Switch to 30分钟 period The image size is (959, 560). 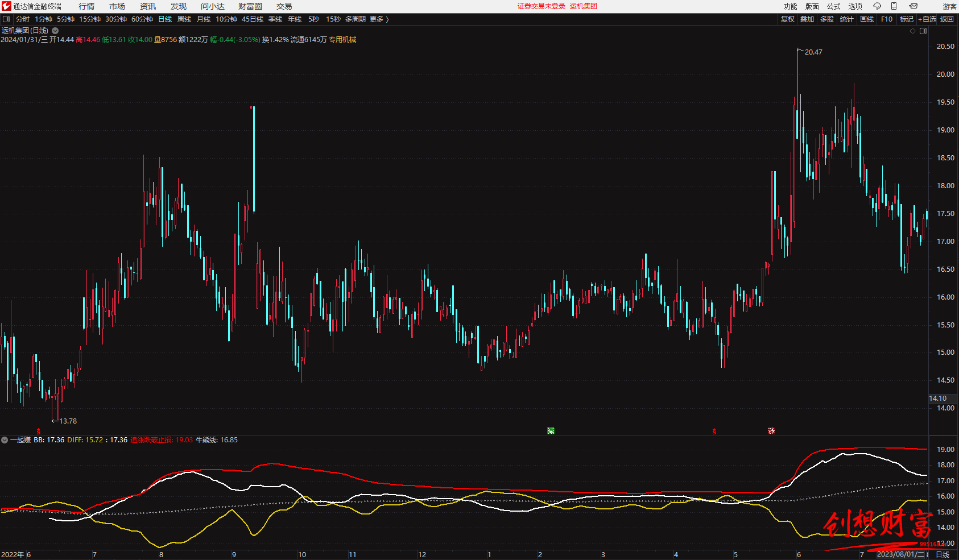(116, 19)
